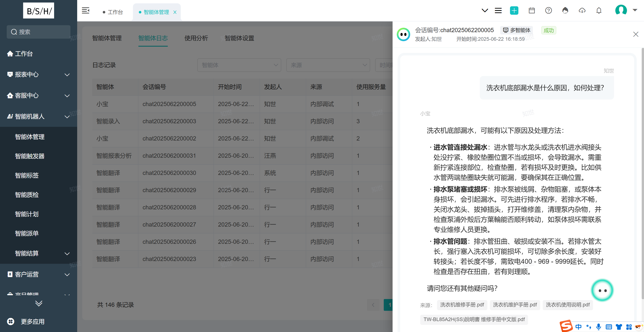The width and height of the screenshot is (644, 332).
Task: Open the 智能体设置 sub-tab
Action: (x=239, y=38)
